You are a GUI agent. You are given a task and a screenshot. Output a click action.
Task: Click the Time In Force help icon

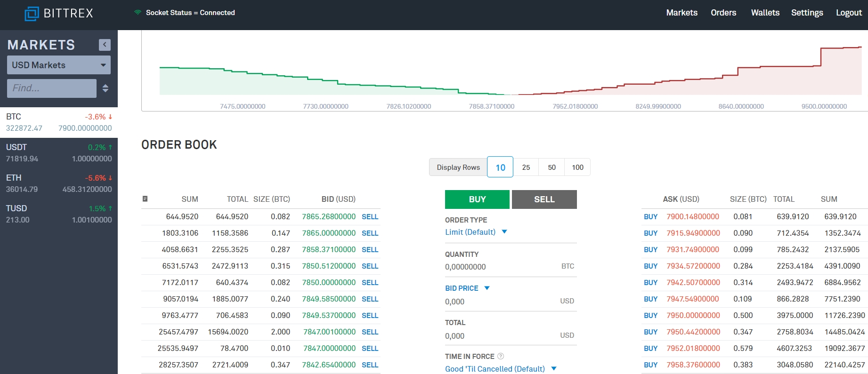(x=501, y=357)
